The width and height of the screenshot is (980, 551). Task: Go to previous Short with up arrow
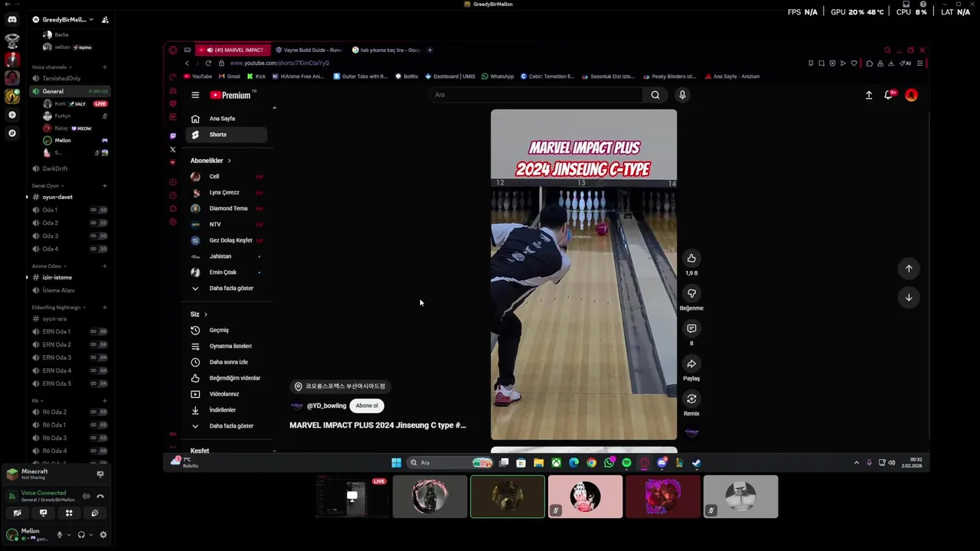point(909,269)
